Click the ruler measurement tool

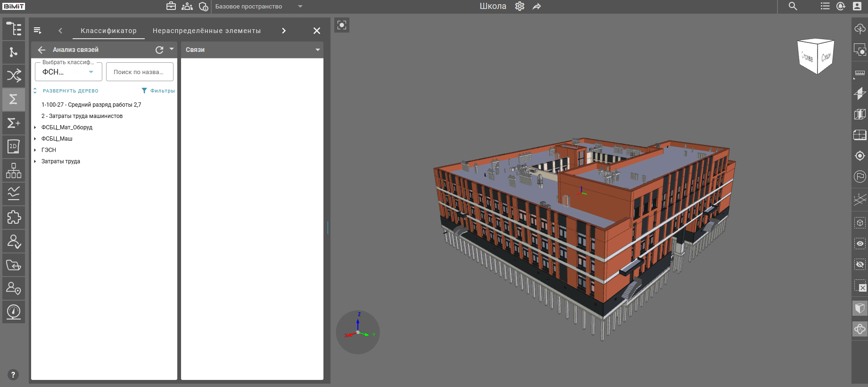click(x=860, y=73)
